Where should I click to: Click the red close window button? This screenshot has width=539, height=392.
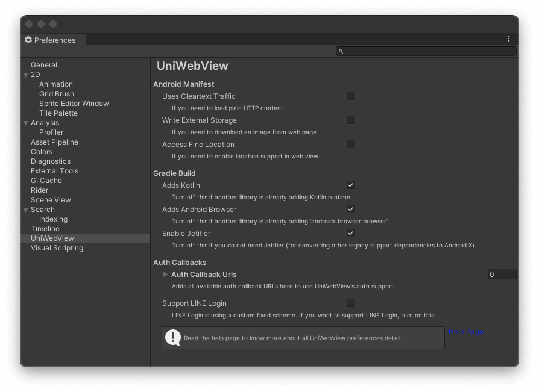click(x=29, y=24)
